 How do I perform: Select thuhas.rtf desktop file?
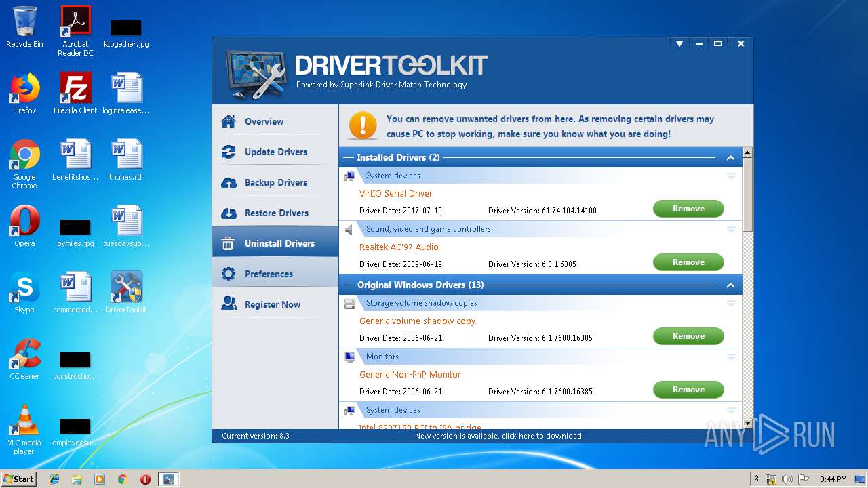coord(126,160)
